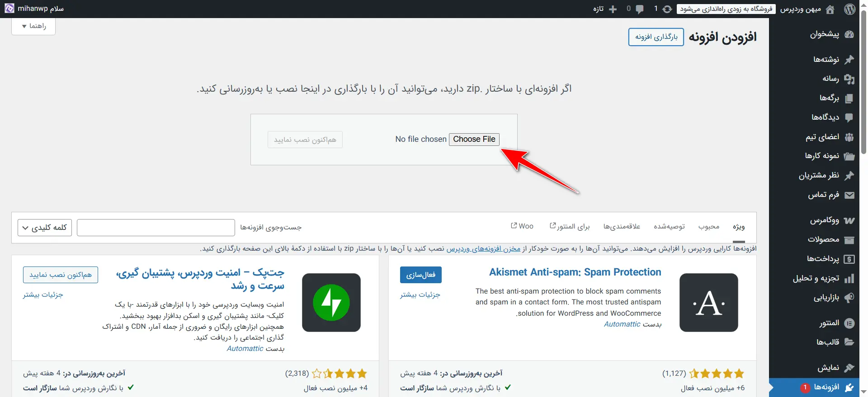Click the brush icon beside نمایش
This screenshot has height=397, width=868.
pyautogui.click(x=849, y=368)
